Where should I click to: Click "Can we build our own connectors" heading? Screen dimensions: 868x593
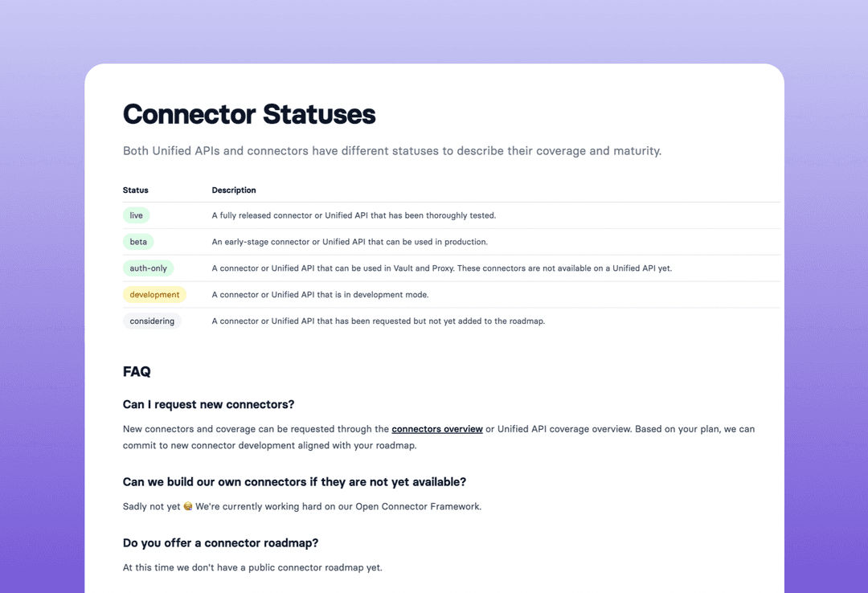click(294, 482)
